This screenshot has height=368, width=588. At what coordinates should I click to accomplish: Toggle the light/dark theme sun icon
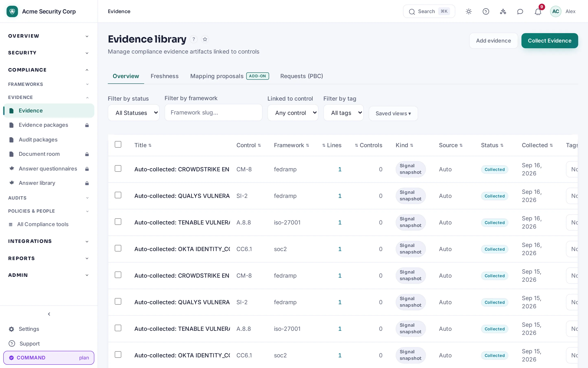(469, 11)
